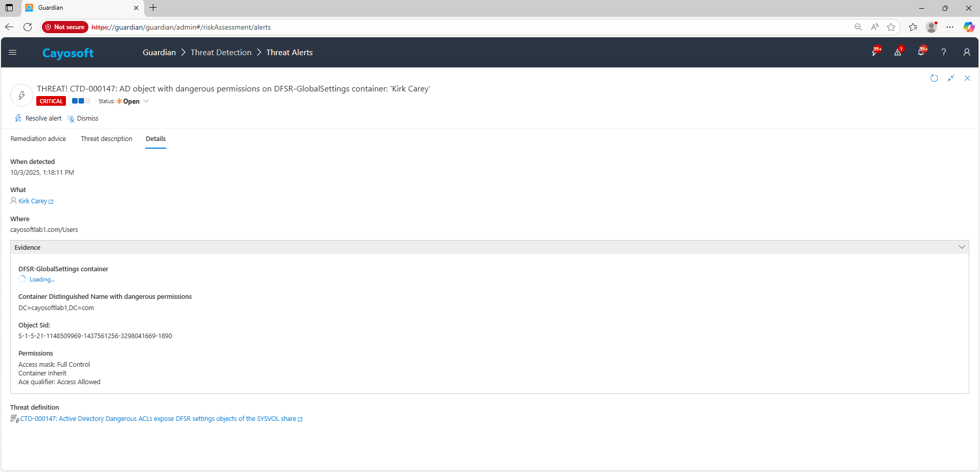Viewport: 980px width, 472px height.
Task: Switch to Threat description tab
Action: point(106,139)
